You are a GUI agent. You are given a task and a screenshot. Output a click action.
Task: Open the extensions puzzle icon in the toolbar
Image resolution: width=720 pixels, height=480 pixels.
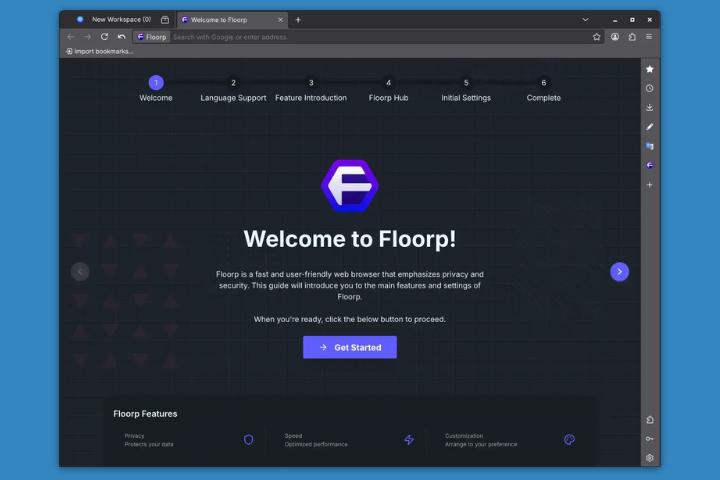tap(632, 37)
